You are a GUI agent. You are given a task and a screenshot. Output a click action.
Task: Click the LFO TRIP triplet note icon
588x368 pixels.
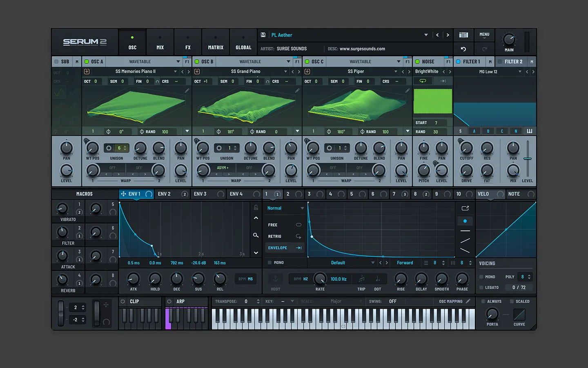[361, 279]
